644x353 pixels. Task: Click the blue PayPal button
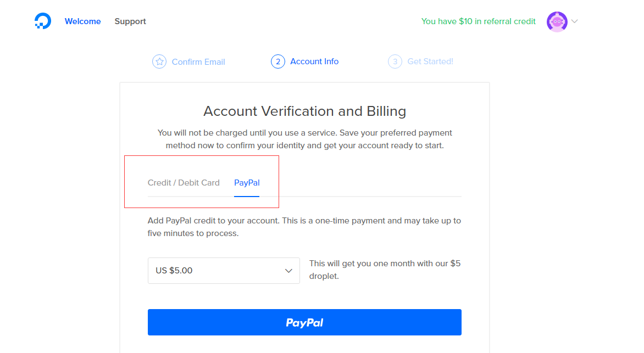click(x=305, y=322)
